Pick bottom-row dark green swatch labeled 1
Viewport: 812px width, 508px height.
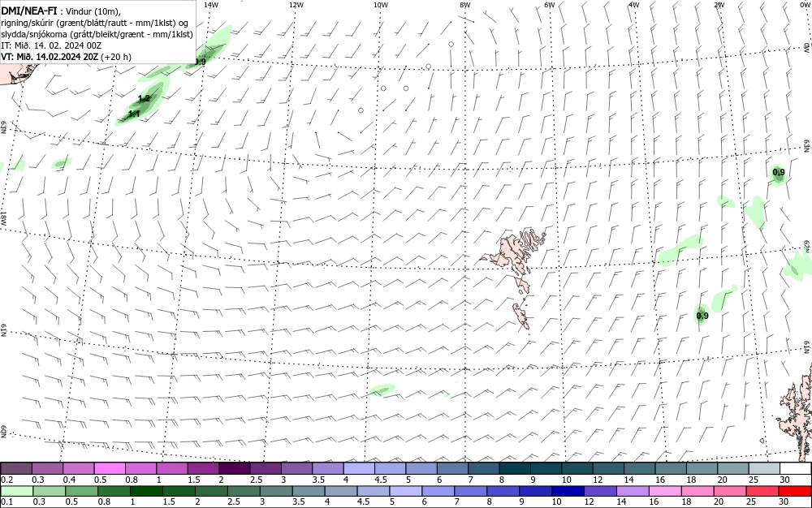pos(146,491)
